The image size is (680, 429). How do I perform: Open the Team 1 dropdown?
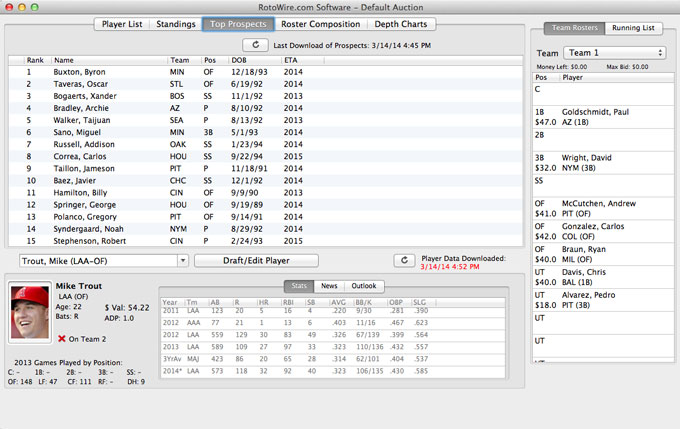615,53
